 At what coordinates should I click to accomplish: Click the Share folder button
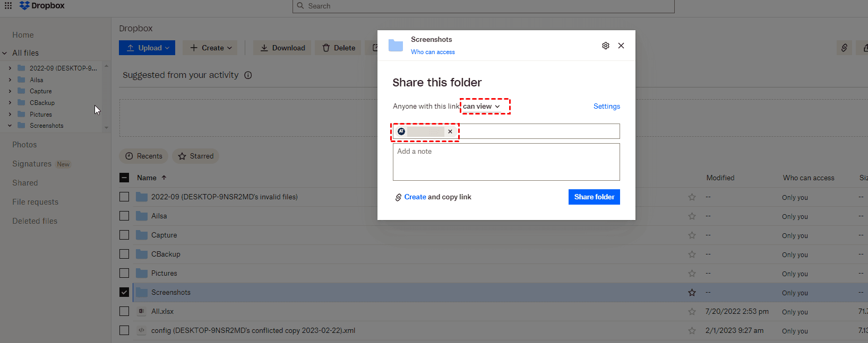594,197
